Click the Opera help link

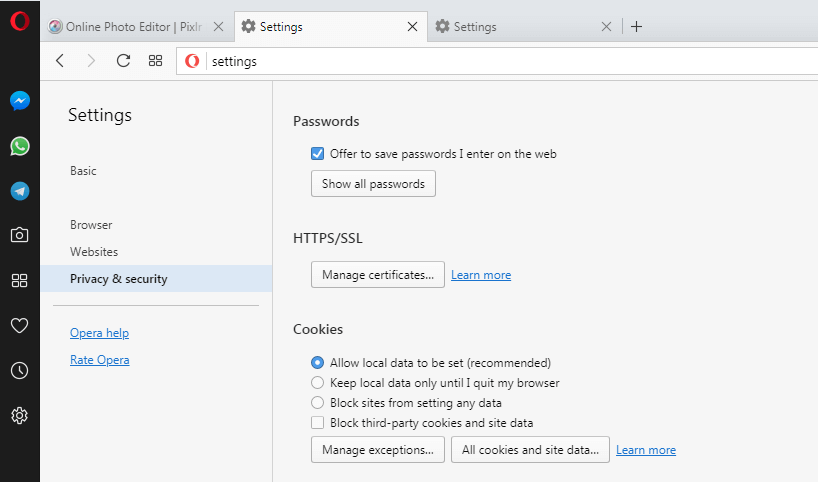(x=99, y=333)
